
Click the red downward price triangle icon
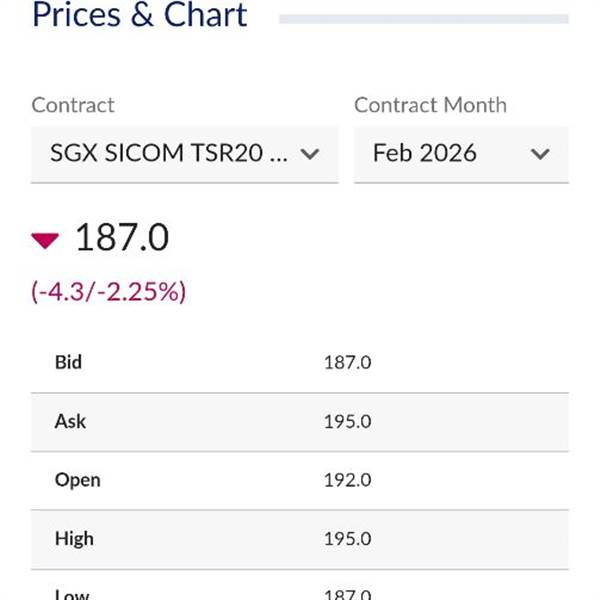tap(46, 240)
